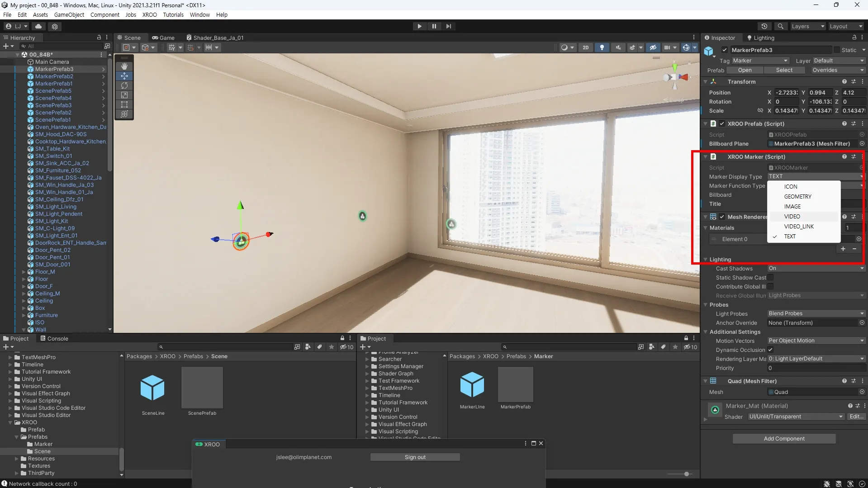
Task: Select the Hand view tool
Action: click(124, 66)
